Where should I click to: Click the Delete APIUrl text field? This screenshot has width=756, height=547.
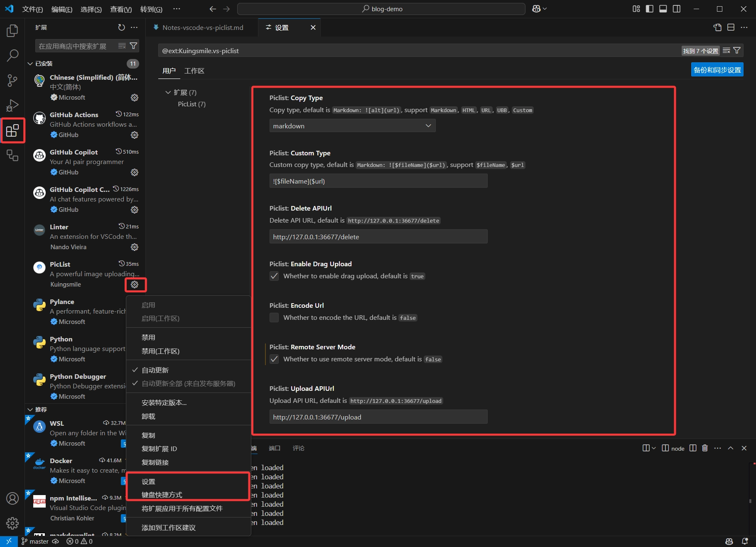point(378,237)
